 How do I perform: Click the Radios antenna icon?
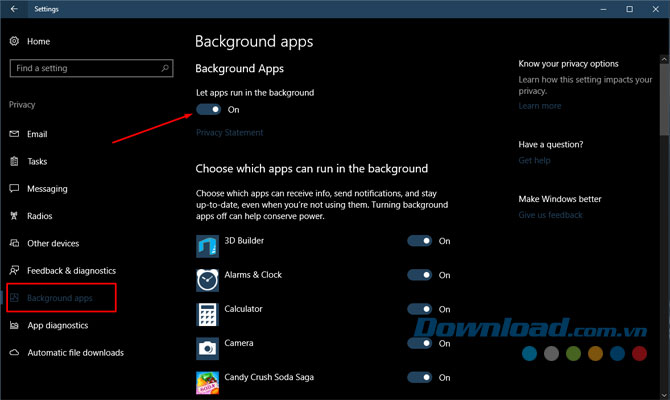tap(14, 216)
